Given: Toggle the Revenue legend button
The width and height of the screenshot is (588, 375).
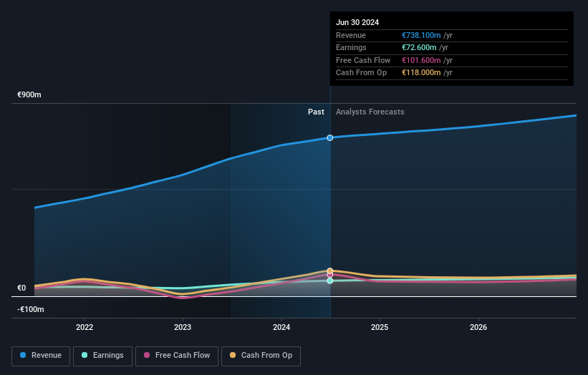Looking at the screenshot, I should pyautogui.click(x=41, y=356).
